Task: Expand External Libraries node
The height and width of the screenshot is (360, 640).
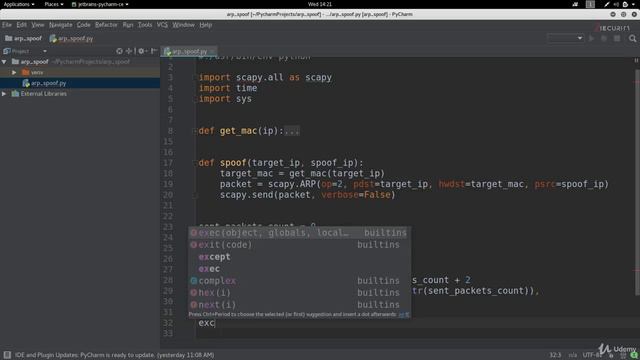Action: [4, 93]
